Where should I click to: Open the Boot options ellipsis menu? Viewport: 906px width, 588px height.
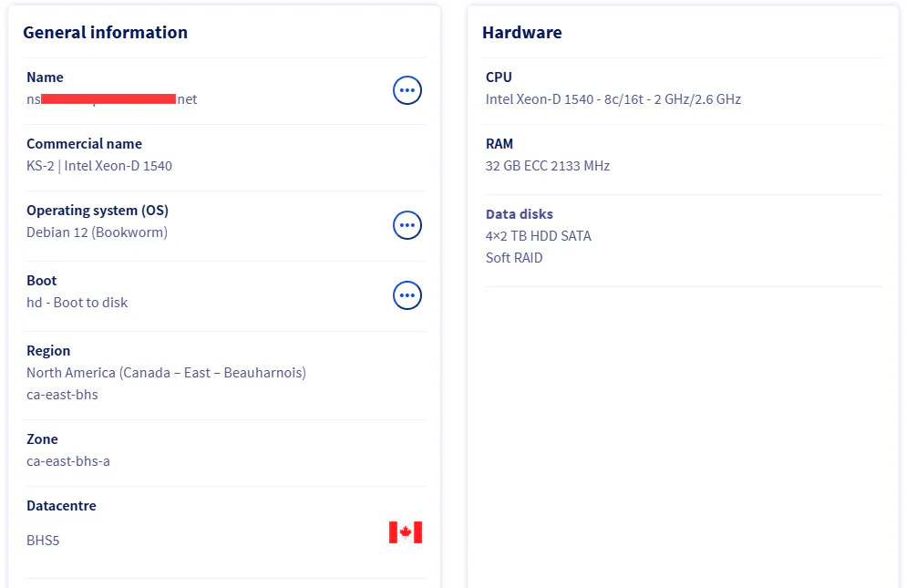click(x=407, y=295)
